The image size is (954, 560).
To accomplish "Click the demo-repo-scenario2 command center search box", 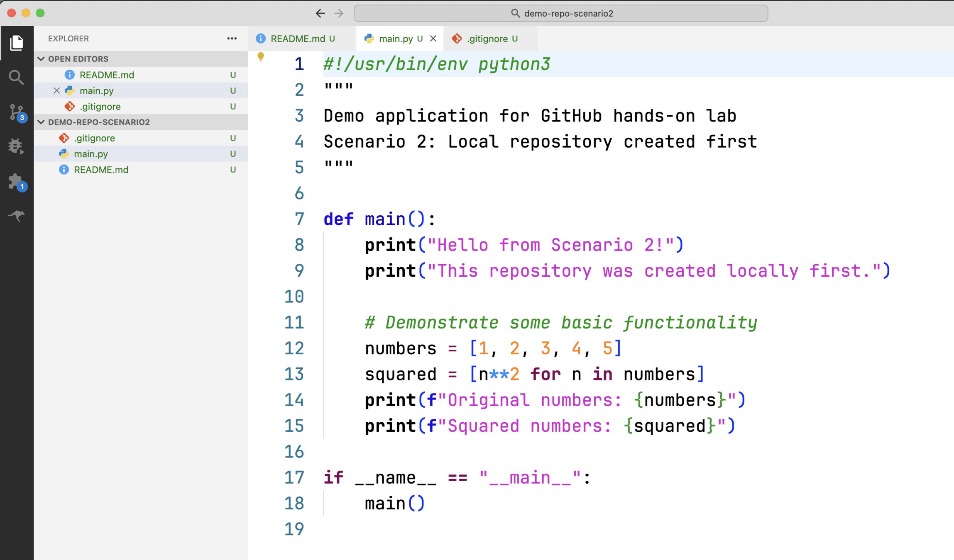I will [x=560, y=13].
